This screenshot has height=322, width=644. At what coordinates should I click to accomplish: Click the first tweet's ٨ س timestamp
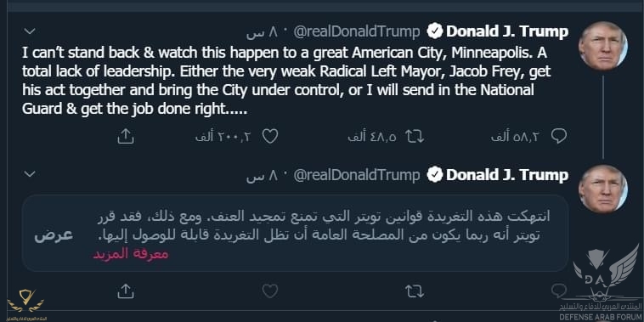(263, 32)
